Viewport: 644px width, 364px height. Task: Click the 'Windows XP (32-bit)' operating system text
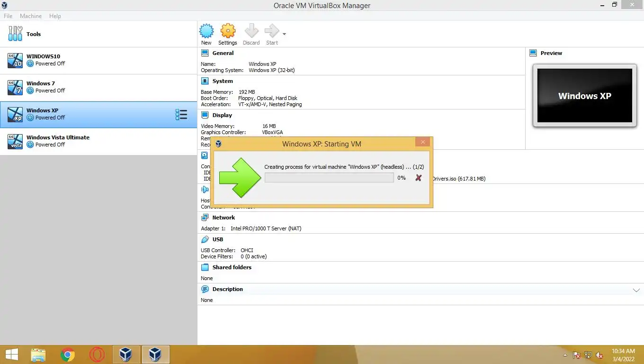point(272,70)
